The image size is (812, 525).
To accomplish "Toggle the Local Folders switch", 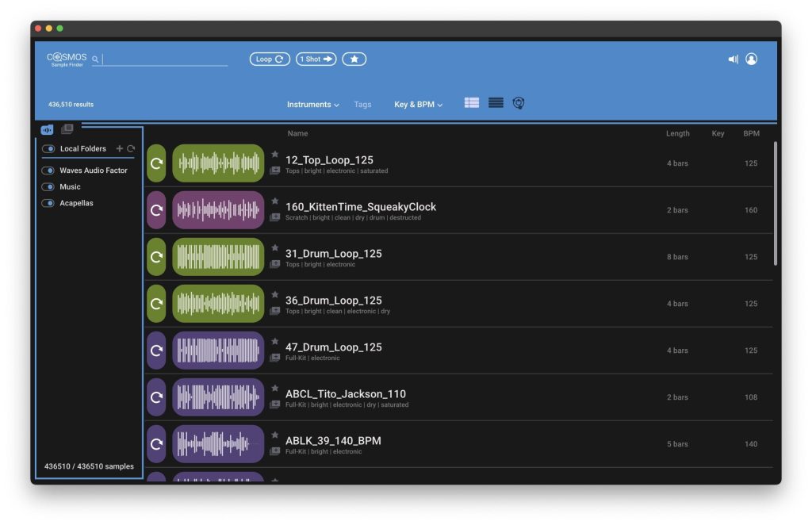I will [48, 149].
